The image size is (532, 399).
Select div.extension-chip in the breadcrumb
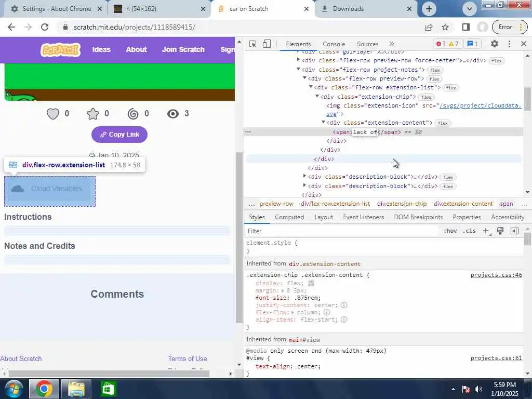tap(402, 204)
